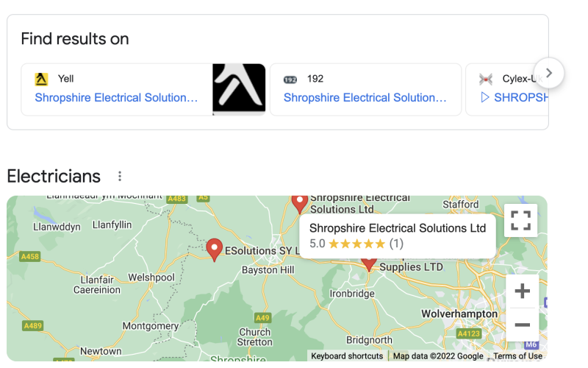The height and width of the screenshot is (368, 588).
Task: Click the 192 site icon
Action: tap(290, 79)
